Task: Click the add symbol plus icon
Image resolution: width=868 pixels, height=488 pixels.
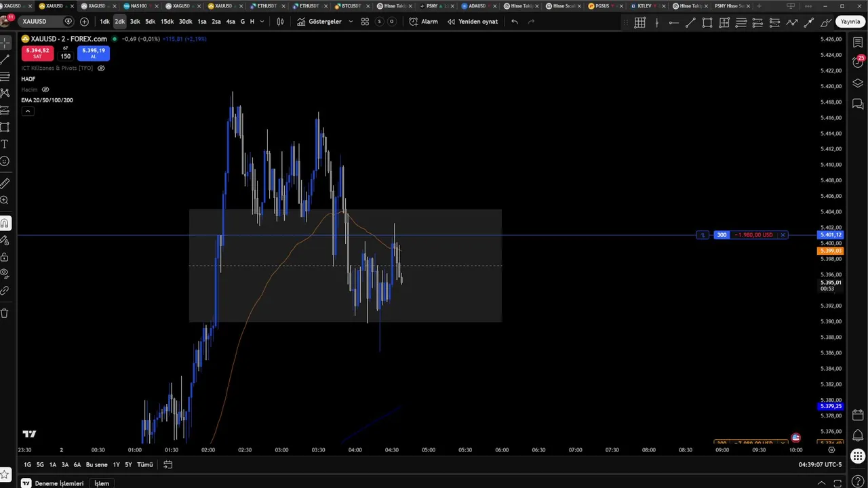Action: [x=84, y=22]
